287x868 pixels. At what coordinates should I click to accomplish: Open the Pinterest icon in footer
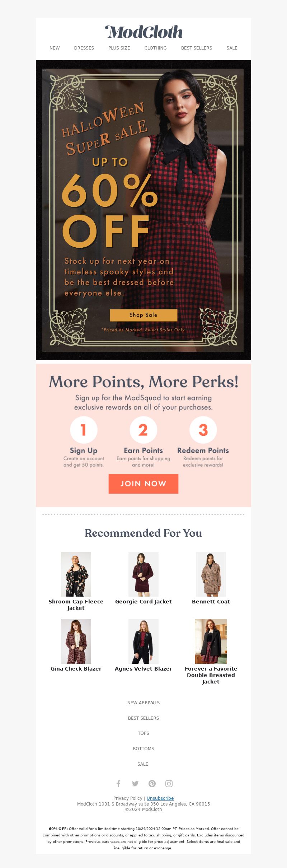pyautogui.click(x=152, y=783)
